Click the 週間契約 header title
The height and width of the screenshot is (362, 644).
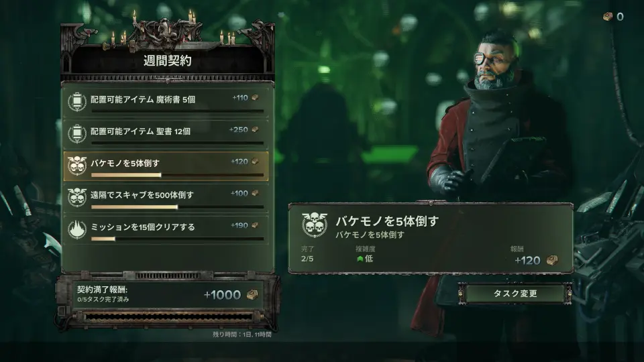coord(168,61)
